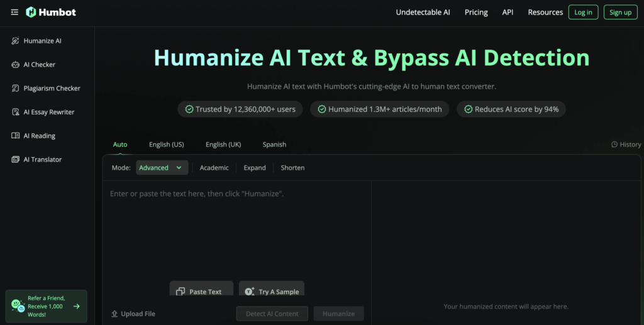Click the Humbot logo icon
644x325 pixels.
(31, 13)
